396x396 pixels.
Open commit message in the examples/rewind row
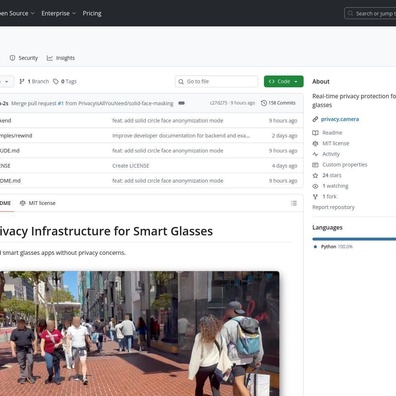181,136
